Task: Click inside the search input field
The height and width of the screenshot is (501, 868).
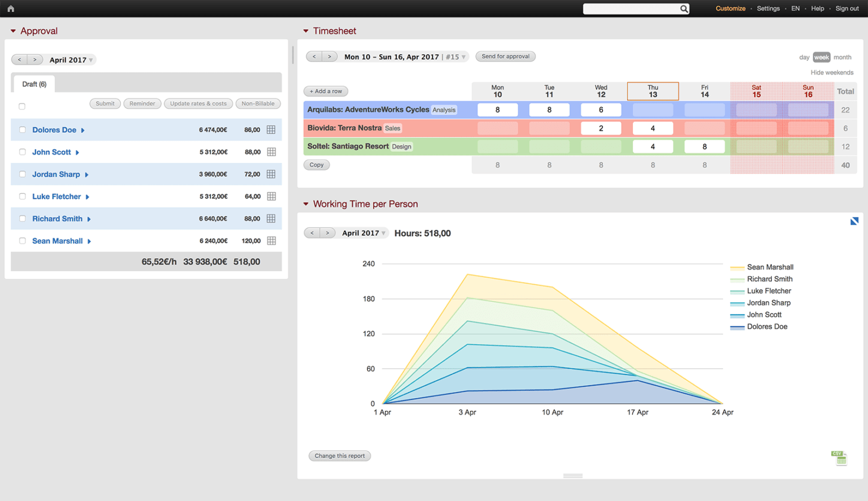Action: (x=633, y=8)
